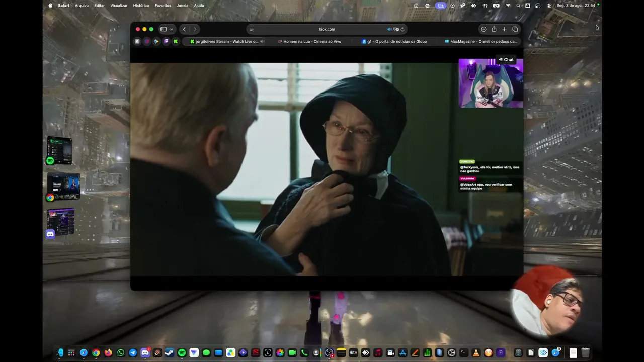Open WhatsApp from the Dock
The width and height of the screenshot is (644, 362).
pos(120,353)
